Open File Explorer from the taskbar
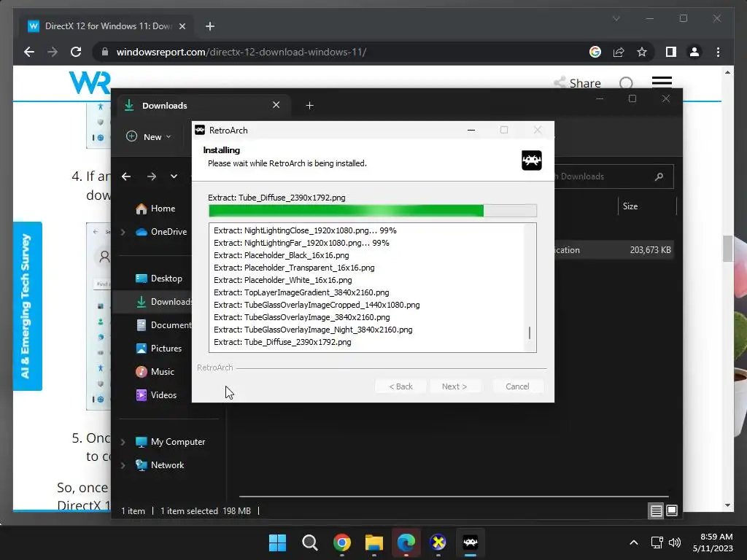The width and height of the screenshot is (747, 560). [x=374, y=542]
